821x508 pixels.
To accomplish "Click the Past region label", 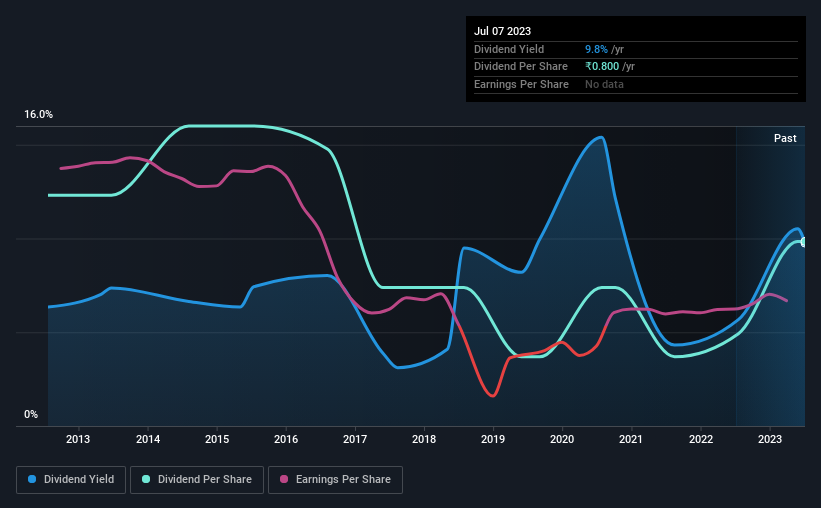I will tap(785, 138).
